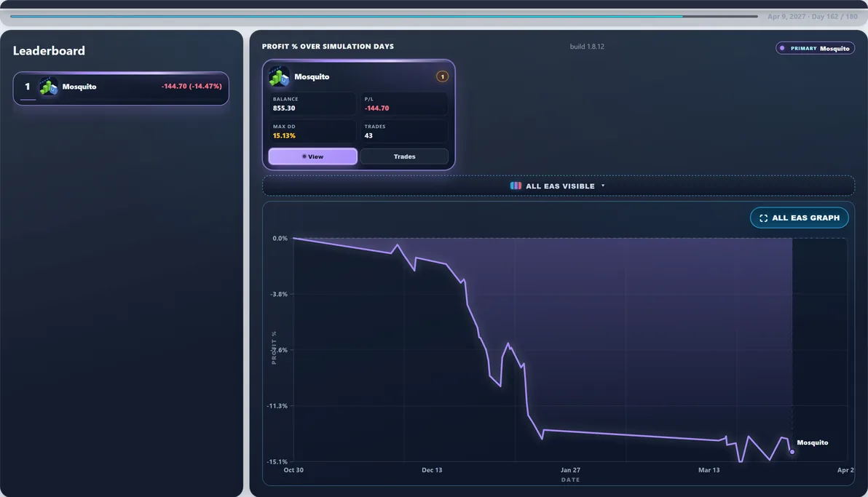Toggle the View button on the Mosquito card
The height and width of the screenshot is (497, 868).
tap(313, 156)
